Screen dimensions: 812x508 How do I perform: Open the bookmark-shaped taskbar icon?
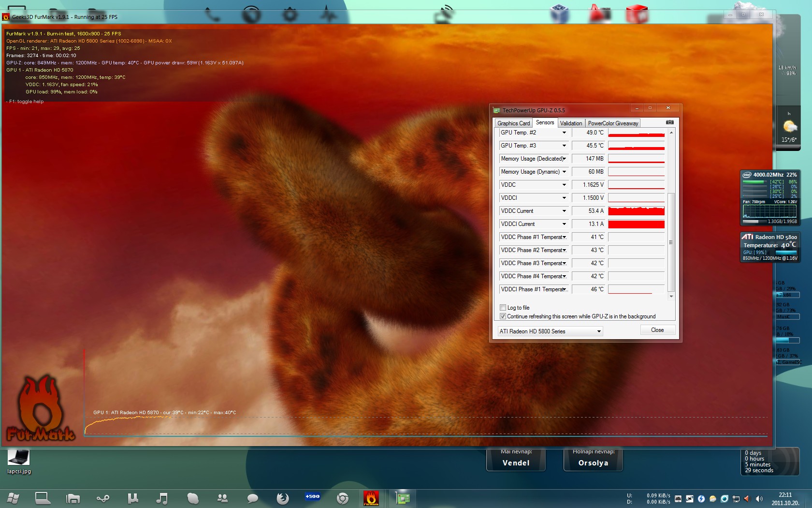click(132, 498)
